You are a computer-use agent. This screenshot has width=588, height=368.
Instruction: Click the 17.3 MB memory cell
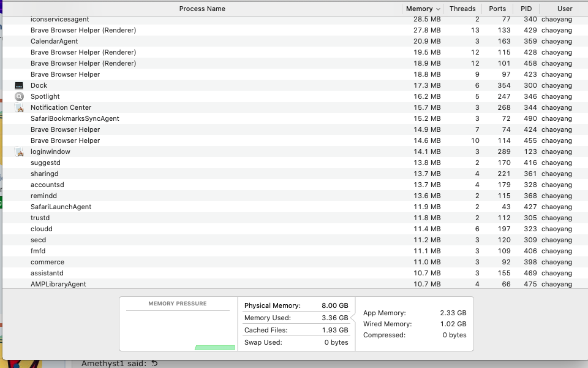427,86
